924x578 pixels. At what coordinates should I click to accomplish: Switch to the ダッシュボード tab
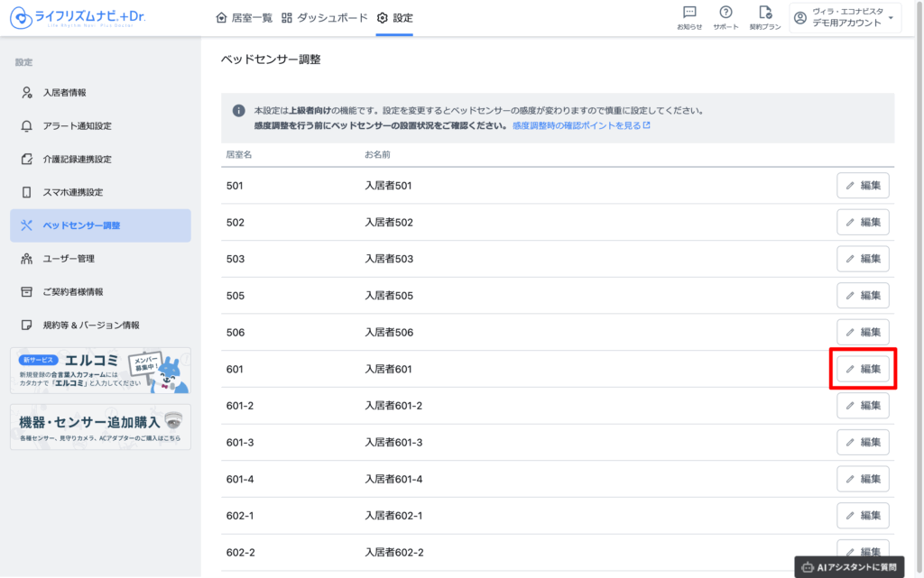325,18
